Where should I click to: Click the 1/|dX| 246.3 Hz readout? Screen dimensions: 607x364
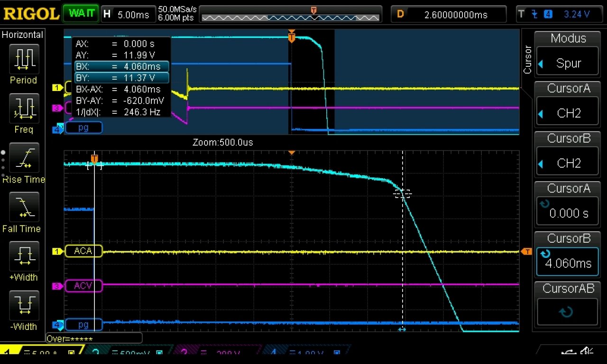click(x=118, y=112)
